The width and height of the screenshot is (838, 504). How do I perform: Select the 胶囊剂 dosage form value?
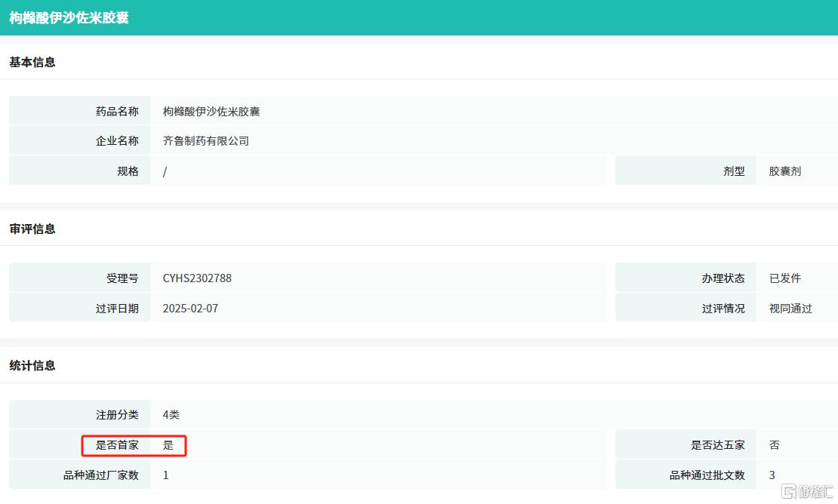pyautogui.click(x=785, y=171)
